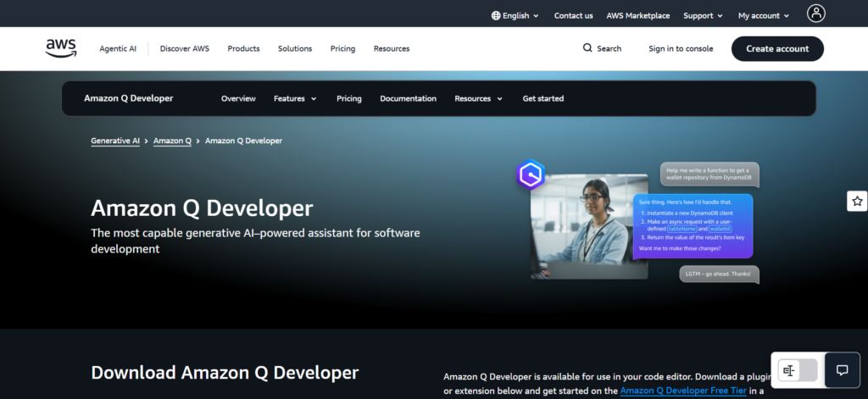Click Sign in to console
Screen dimensions: 868x399
(x=681, y=48)
